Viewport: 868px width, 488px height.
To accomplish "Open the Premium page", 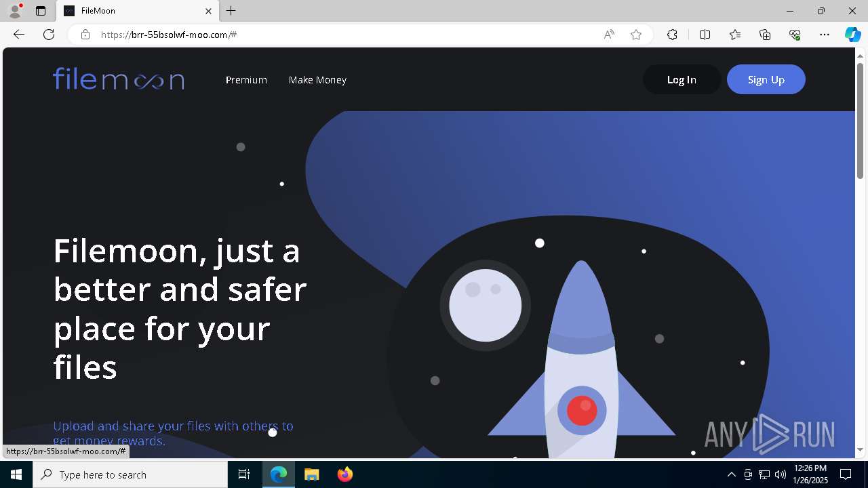I will [246, 80].
